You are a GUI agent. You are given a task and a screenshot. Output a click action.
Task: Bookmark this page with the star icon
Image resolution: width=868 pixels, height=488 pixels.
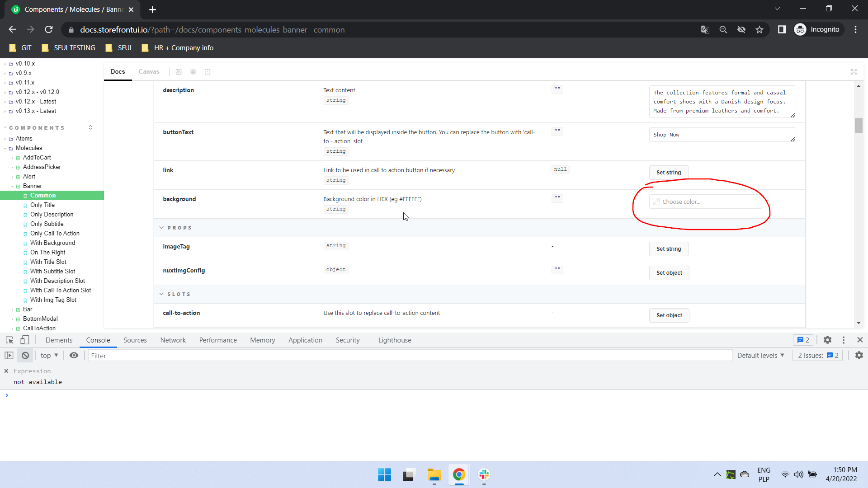click(x=759, y=30)
